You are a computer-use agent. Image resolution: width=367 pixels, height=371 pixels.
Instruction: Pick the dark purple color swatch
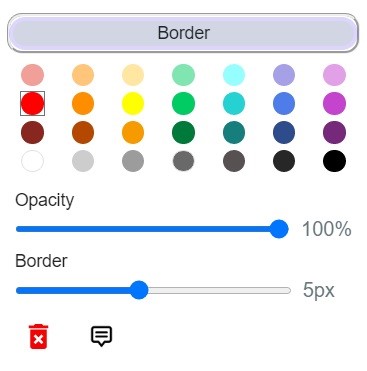[334, 132]
